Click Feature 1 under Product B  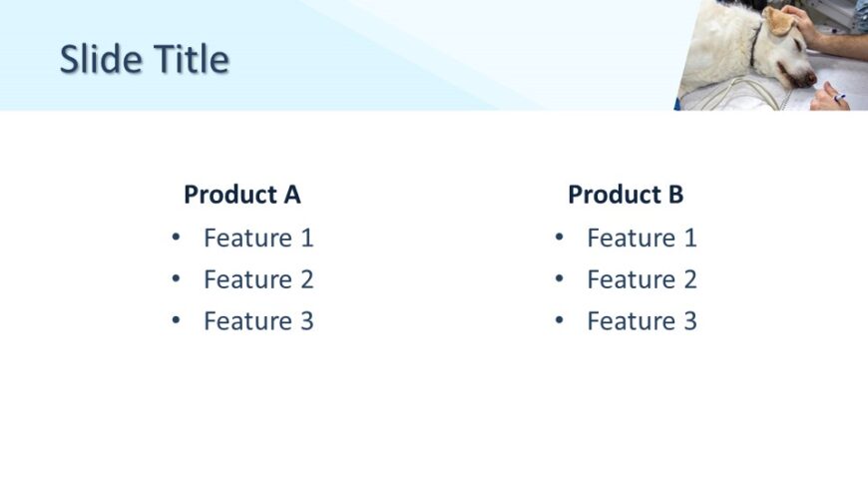(642, 239)
